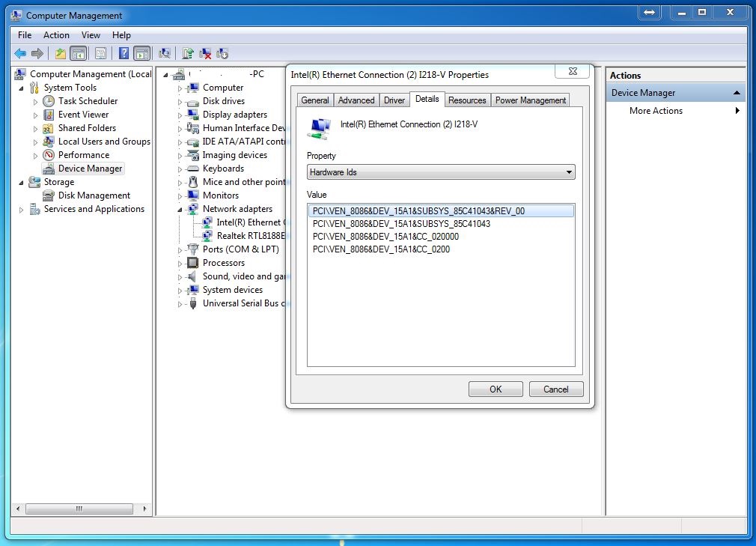
Task: Click the Up one level folder icon
Action: point(61,53)
